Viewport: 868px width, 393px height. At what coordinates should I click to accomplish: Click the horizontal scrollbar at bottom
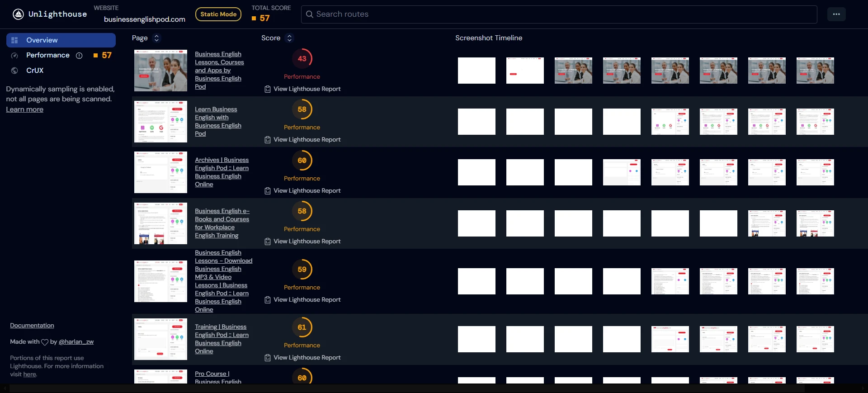407,388
